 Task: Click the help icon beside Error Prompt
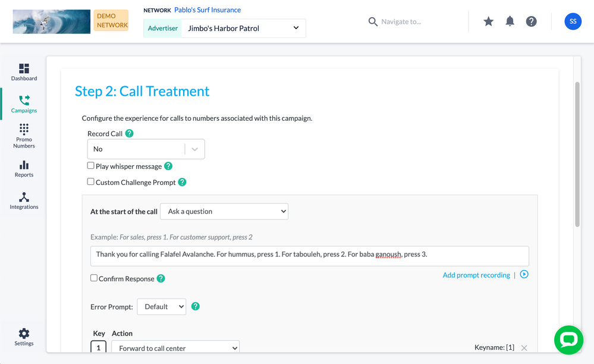tap(196, 306)
